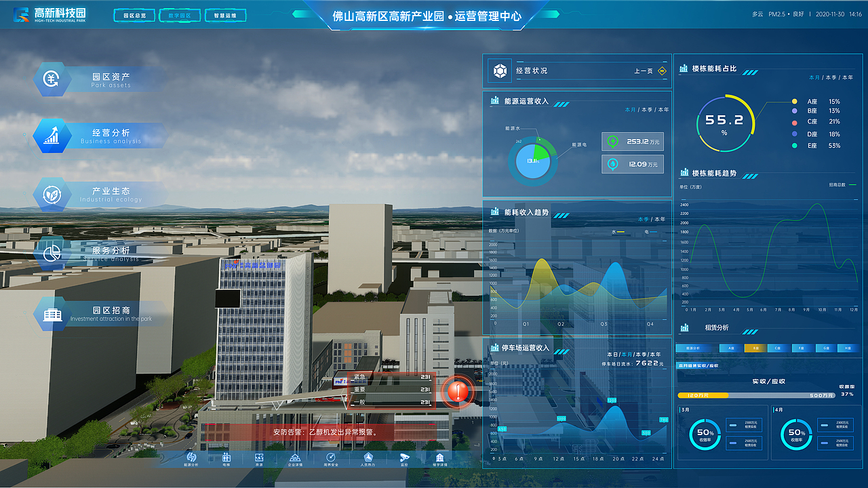Click the 高新科技园 logo

coord(50,15)
